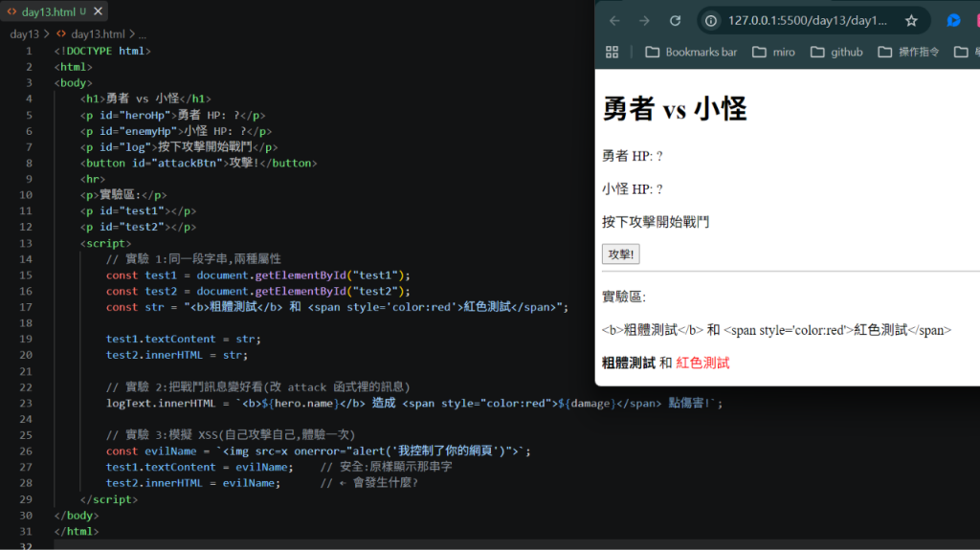The image size is (980, 550).
Task: Go forward in the browser
Action: point(644,21)
